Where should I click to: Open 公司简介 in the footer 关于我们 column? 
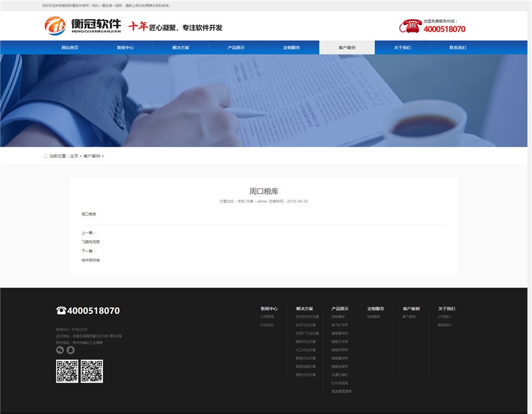pyautogui.click(x=444, y=317)
